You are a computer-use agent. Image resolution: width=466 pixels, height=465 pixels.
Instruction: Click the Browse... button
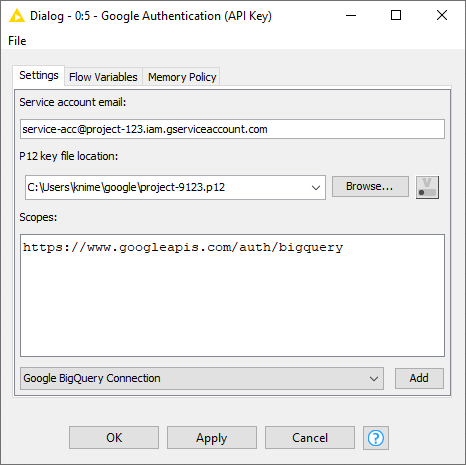coord(370,186)
